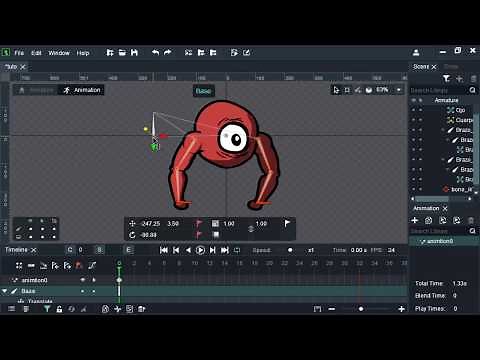Select animtion0 in the Animation list
Image resolution: width=480 pixels, height=360 pixels.
coord(444,241)
